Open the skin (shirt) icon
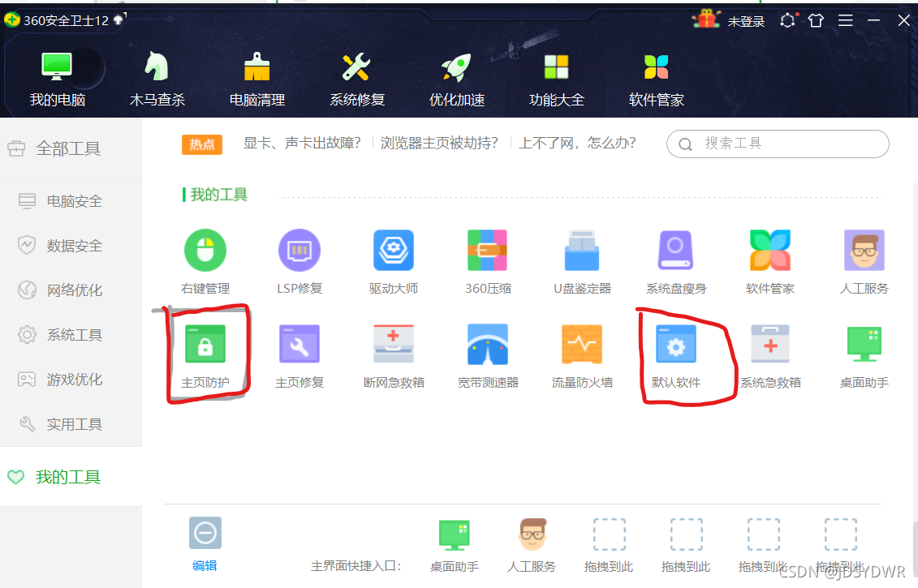918x588 pixels. [816, 21]
